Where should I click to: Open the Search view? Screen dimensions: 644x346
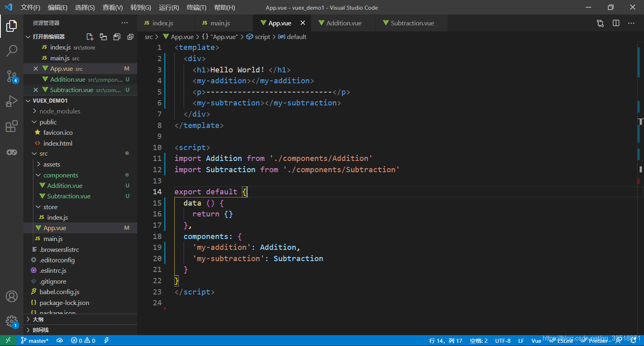pos(12,51)
